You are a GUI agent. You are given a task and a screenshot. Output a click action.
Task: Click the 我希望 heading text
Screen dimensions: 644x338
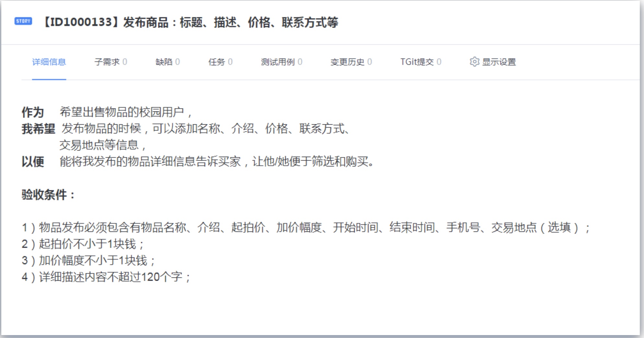[38, 129]
